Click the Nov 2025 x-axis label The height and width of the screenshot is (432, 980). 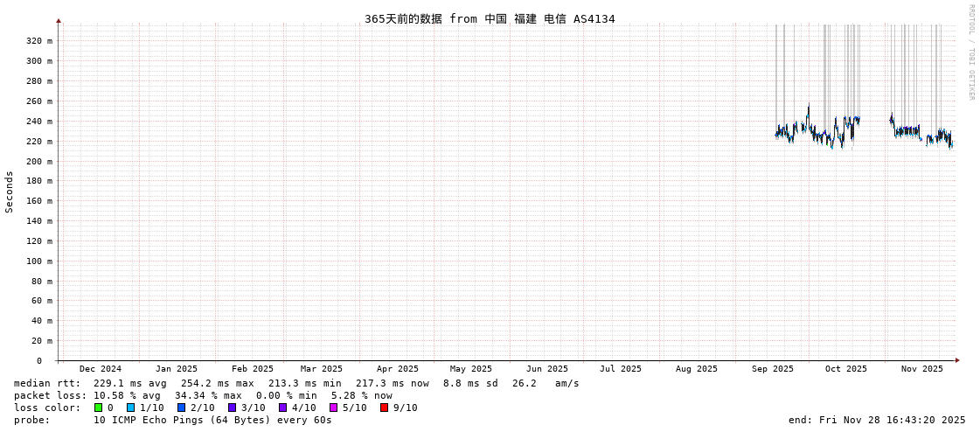point(922,369)
